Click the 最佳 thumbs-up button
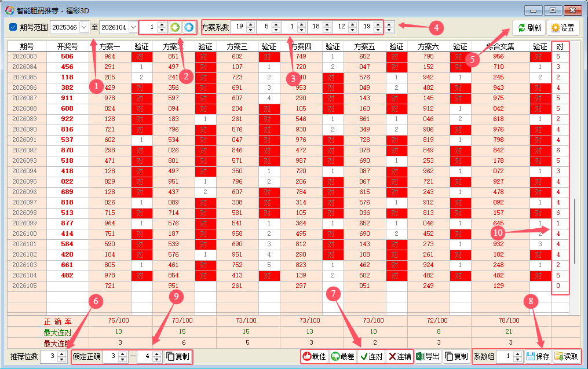 [314, 357]
